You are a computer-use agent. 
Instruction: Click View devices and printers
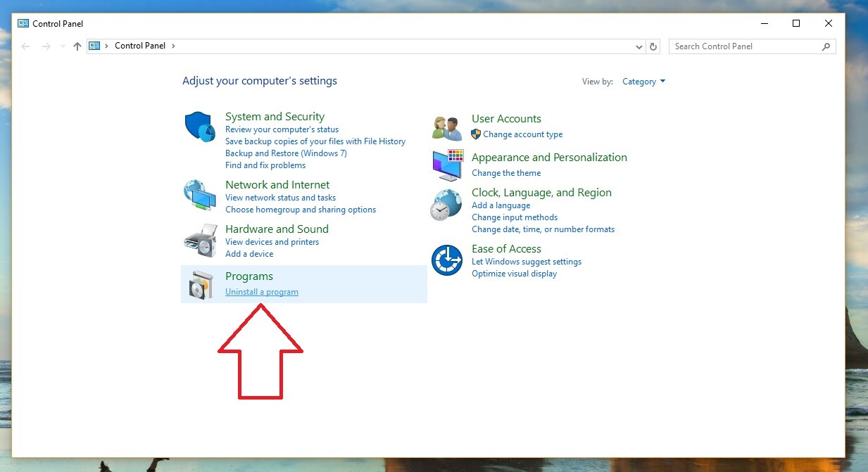(272, 242)
